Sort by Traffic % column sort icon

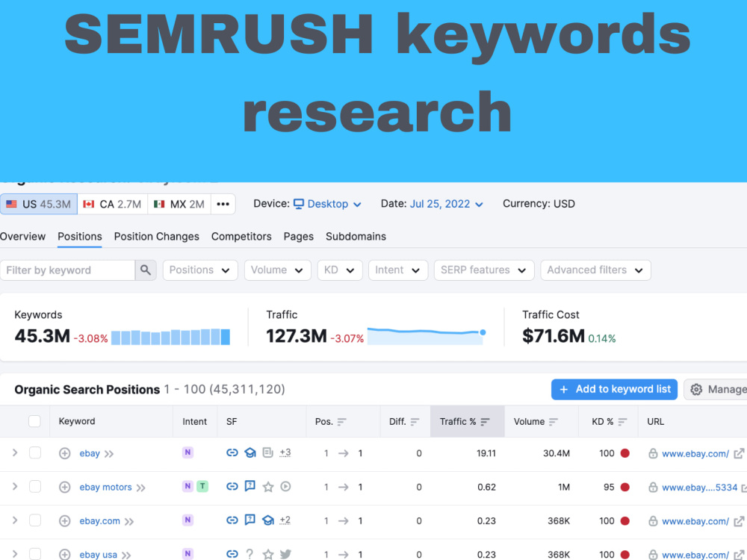coord(485,422)
